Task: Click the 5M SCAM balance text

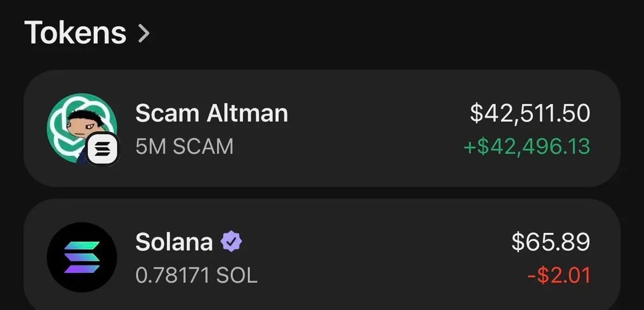Action: [x=184, y=146]
